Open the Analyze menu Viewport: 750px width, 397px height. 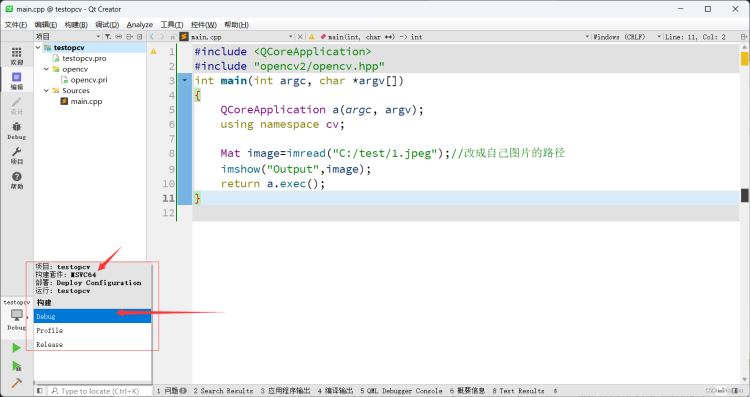point(140,24)
